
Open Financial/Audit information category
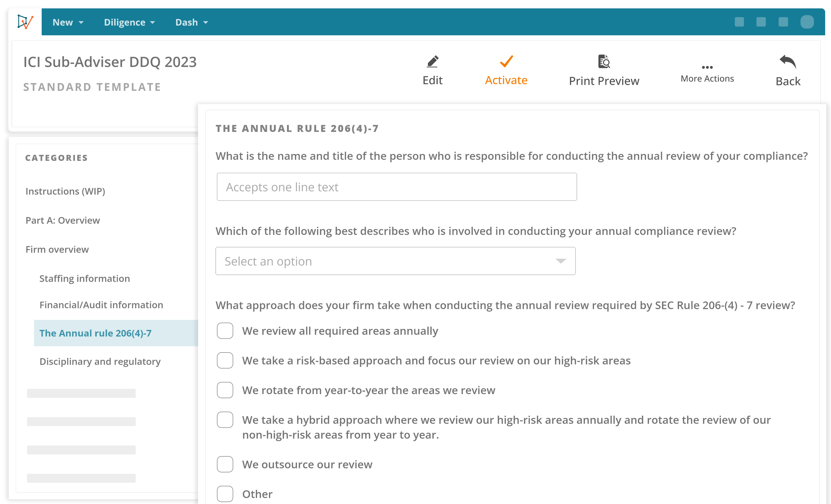[x=101, y=305]
